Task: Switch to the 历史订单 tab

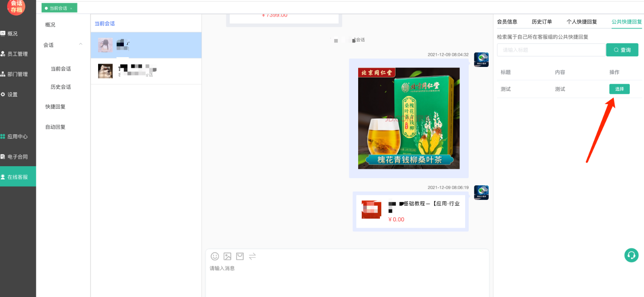Action: [541, 22]
